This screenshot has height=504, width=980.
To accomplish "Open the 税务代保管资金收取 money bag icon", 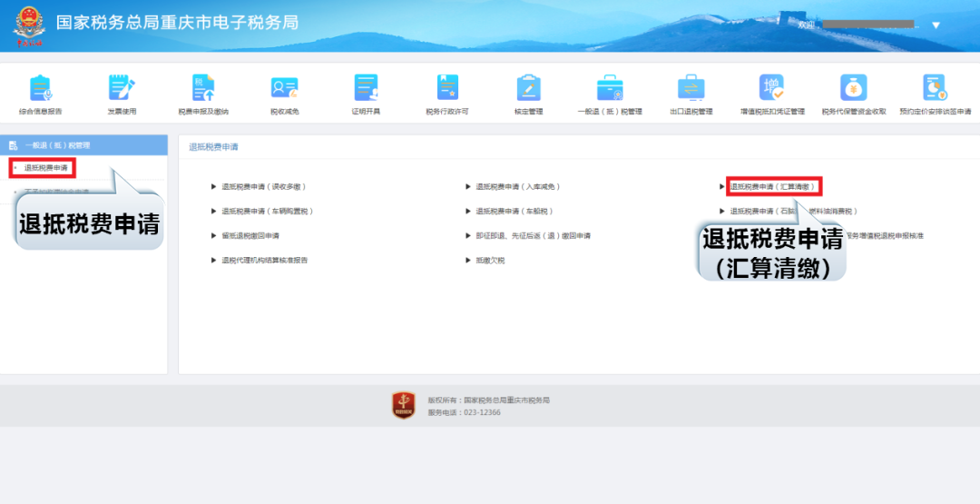I will (x=853, y=87).
